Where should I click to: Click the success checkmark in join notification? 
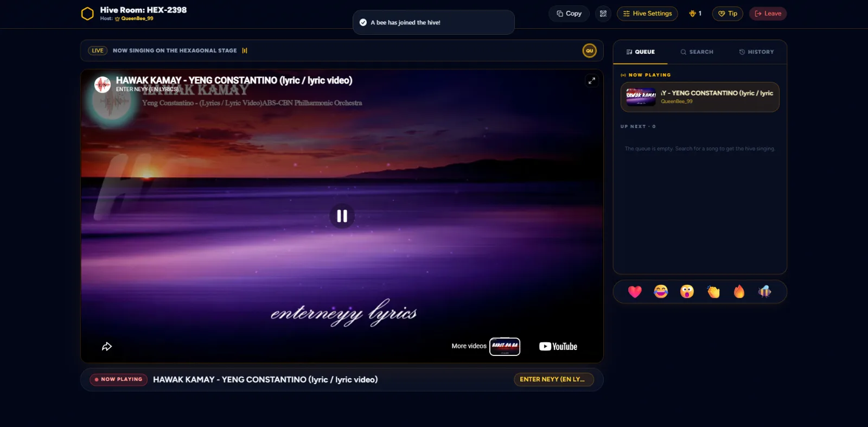[x=363, y=22]
